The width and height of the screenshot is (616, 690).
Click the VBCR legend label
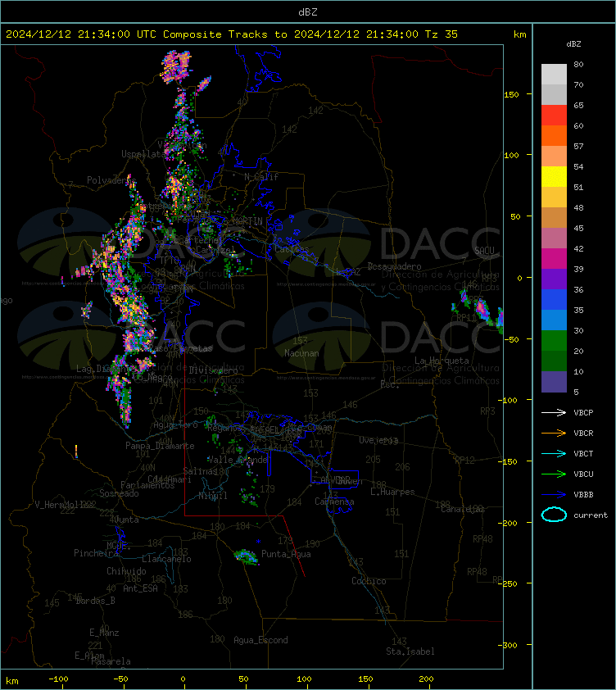tap(583, 434)
